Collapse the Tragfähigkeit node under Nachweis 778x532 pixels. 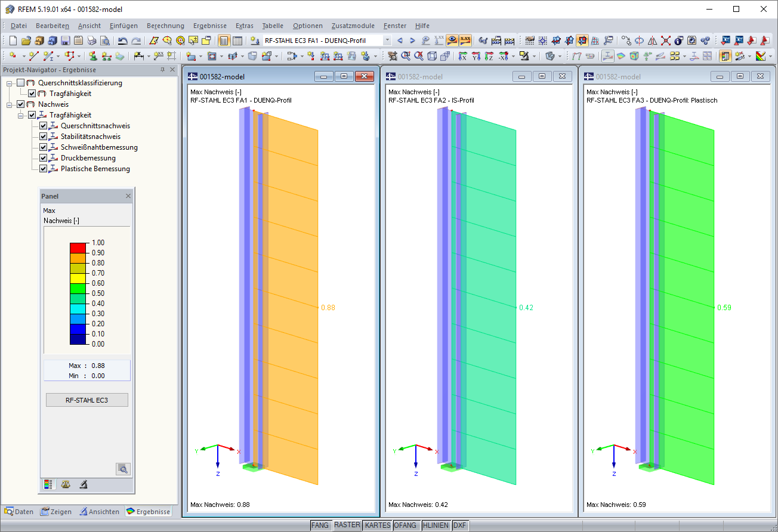tap(21, 115)
